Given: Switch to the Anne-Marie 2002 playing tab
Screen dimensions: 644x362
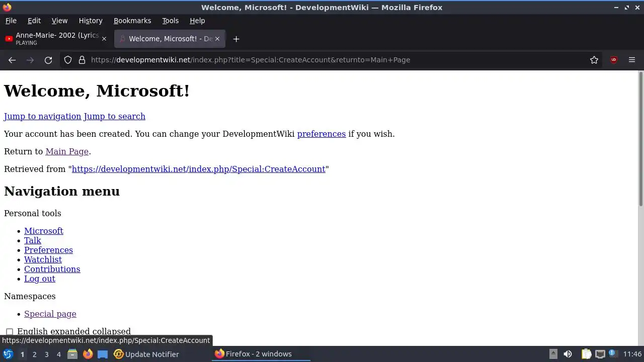Looking at the screenshot, I should [55, 39].
